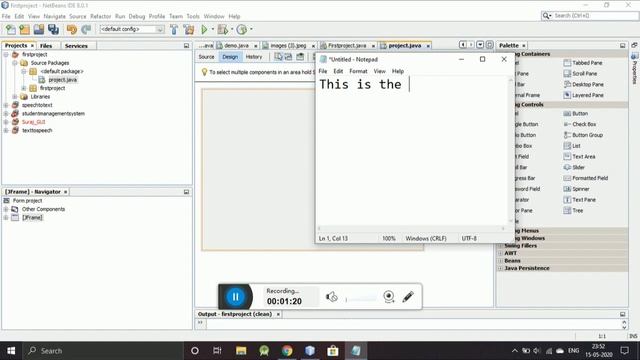640x360 pixels.
Task: Pick Slider component from the Palette
Action: pyautogui.click(x=574, y=167)
